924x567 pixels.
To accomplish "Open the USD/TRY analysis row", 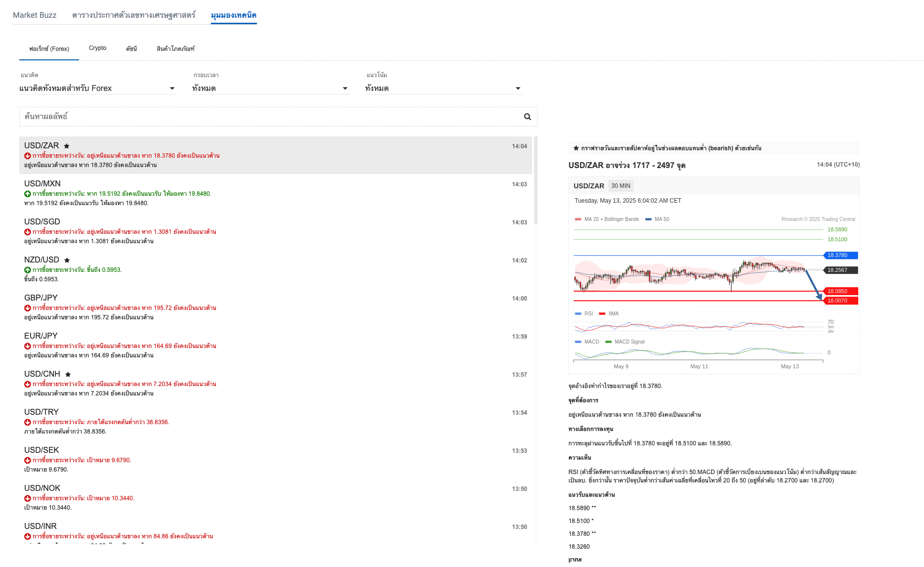I will point(276,422).
